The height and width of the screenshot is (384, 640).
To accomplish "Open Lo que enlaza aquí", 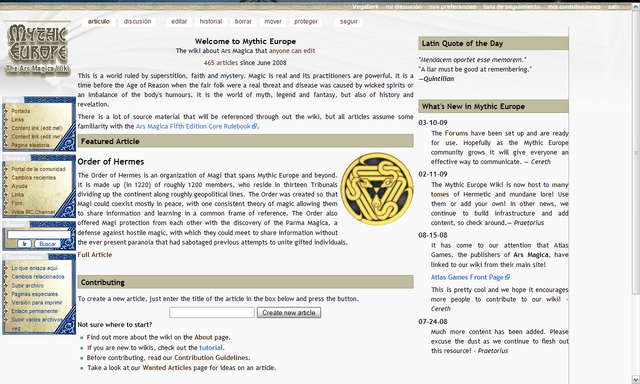I will click(x=34, y=268).
